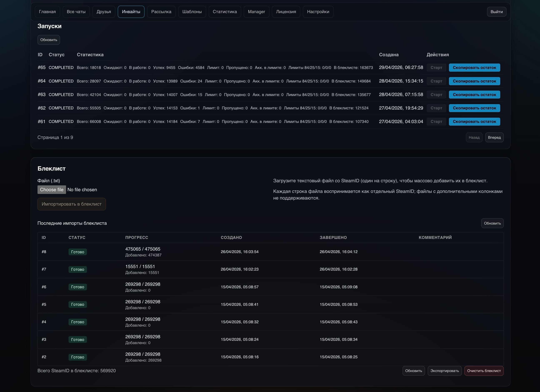Switch to Статистика tab
This screenshot has width=540, height=392.
(225, 12)
